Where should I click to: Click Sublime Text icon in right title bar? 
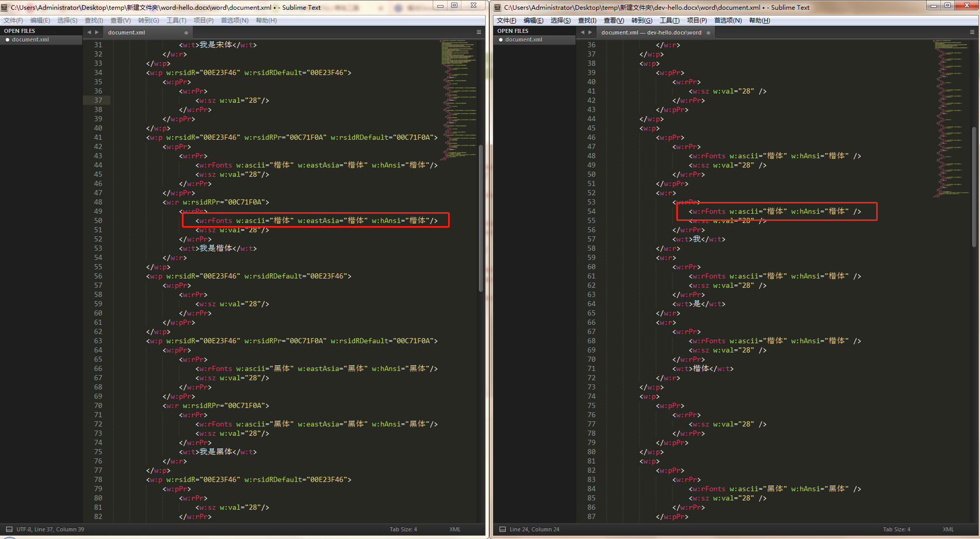pos(497,7)
